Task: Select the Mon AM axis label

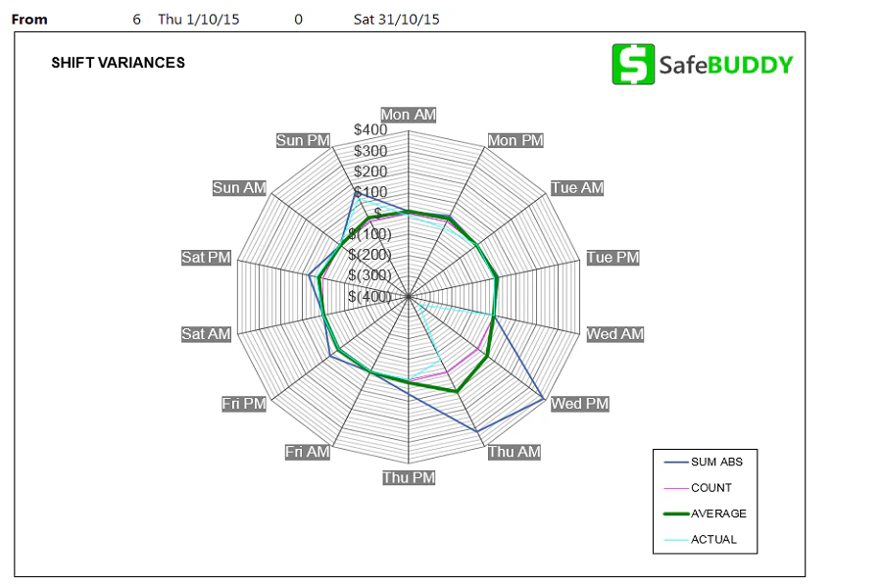Action: [408, 115]
